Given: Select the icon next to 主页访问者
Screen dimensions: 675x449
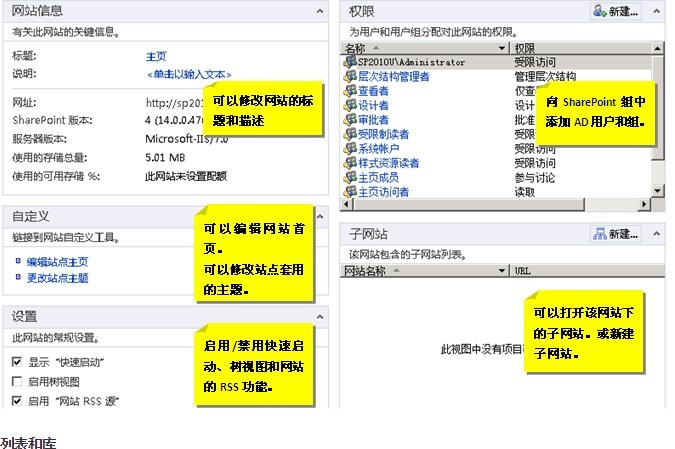Looking at the screenshot, I should coord(350,191).
